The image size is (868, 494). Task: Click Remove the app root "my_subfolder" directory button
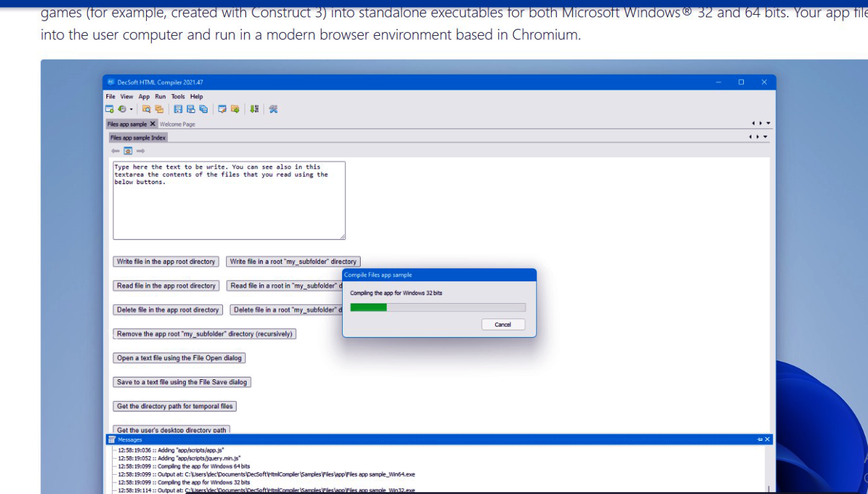204,334
